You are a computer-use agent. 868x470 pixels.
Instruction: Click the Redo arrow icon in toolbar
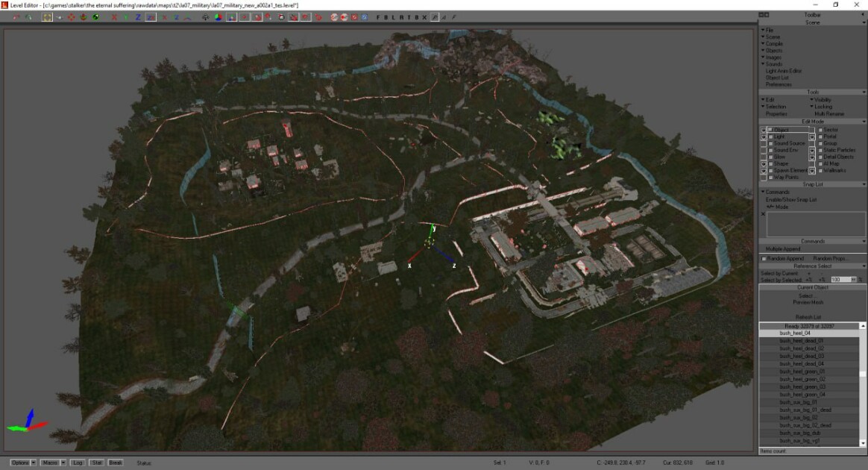coord(28,17)
